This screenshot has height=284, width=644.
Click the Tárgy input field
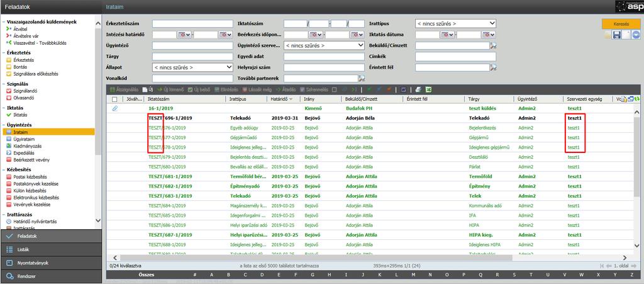[x=192, y=57]
